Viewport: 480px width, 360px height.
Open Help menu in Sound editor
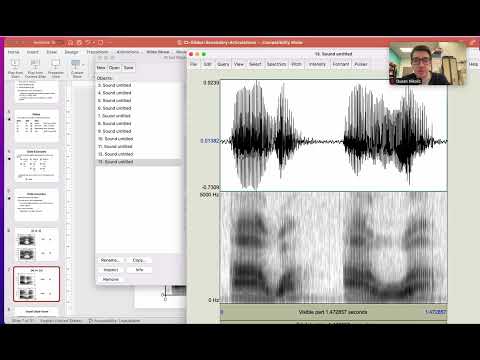click(x=473, y=64)
